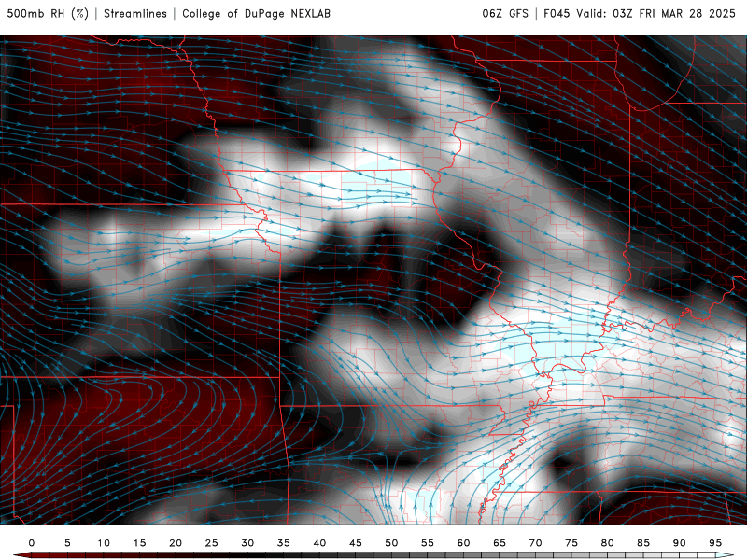Click the '06Z GFS' model run label

click(505, 14)
